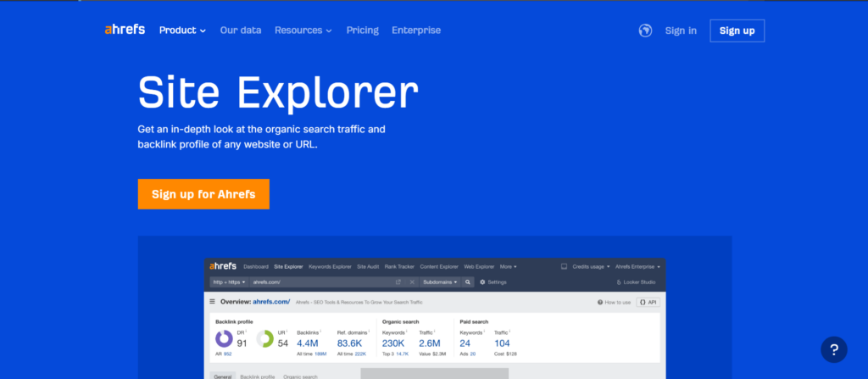Click the 104 paid traffic value
Image resolution: width=868 pixels, height=379 pixels.
coord(502,343)
